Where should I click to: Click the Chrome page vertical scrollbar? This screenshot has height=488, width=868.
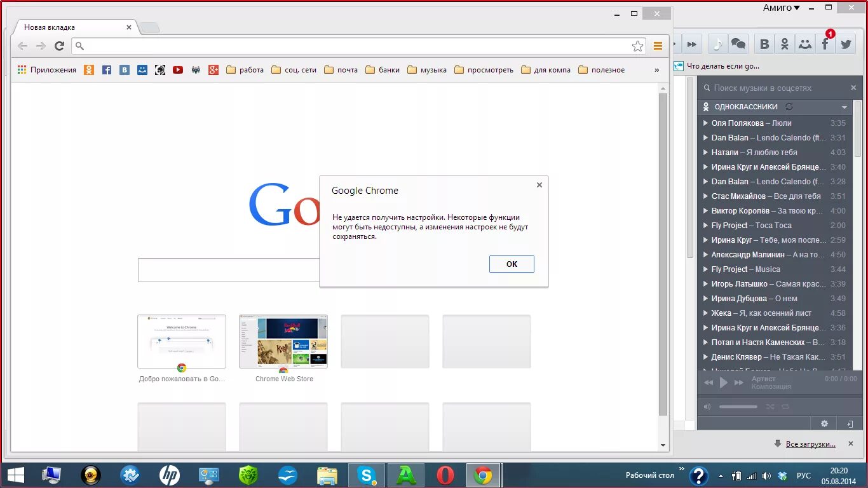[x=663, y=254]
